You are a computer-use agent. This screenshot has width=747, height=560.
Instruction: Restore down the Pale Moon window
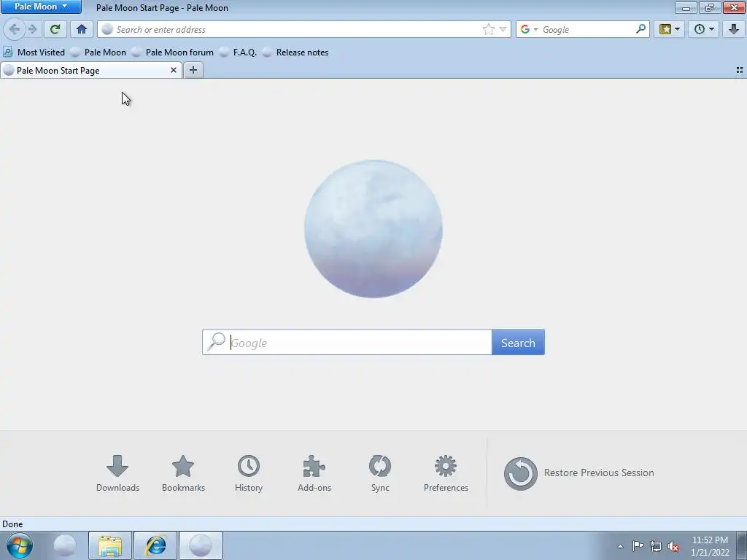click(710, 7)
